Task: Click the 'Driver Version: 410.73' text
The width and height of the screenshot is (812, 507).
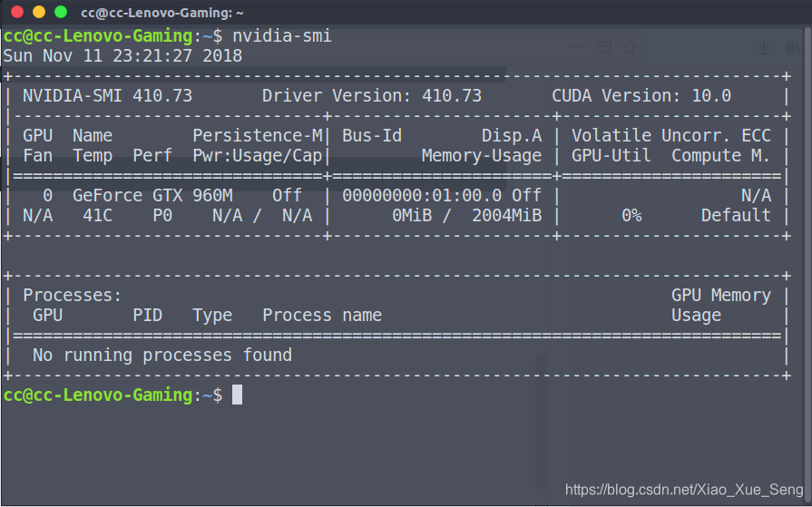Action: click(372, 96)
